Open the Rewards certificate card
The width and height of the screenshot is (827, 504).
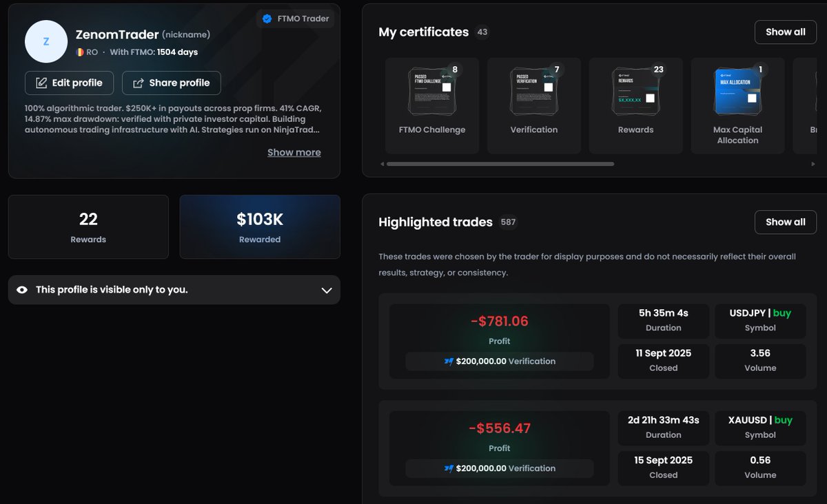[636, 105]
